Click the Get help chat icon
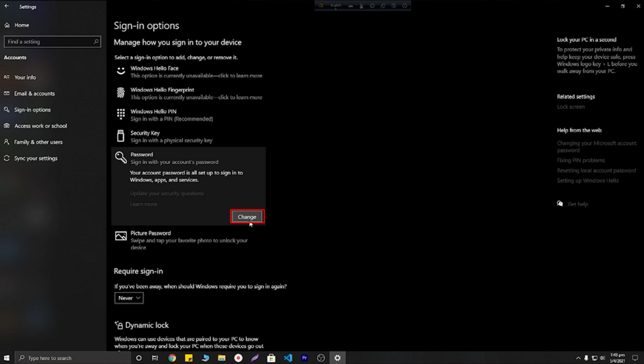 click(560, 204)
